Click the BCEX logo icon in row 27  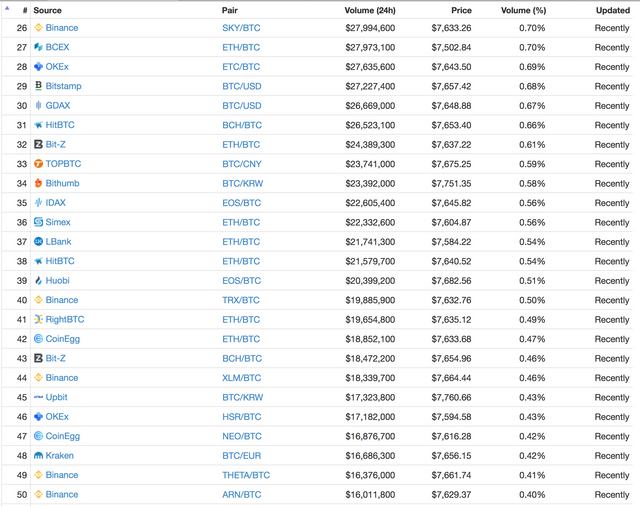[x=38, y=47]
